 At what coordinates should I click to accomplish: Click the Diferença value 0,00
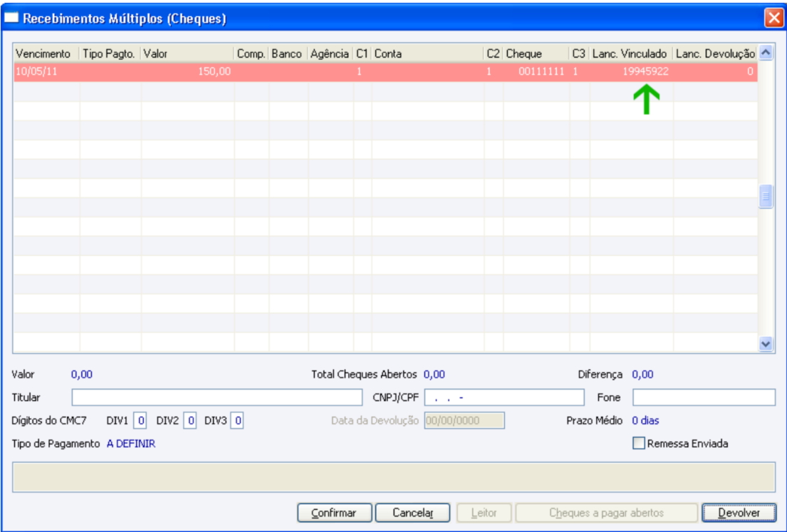point(642,375)
